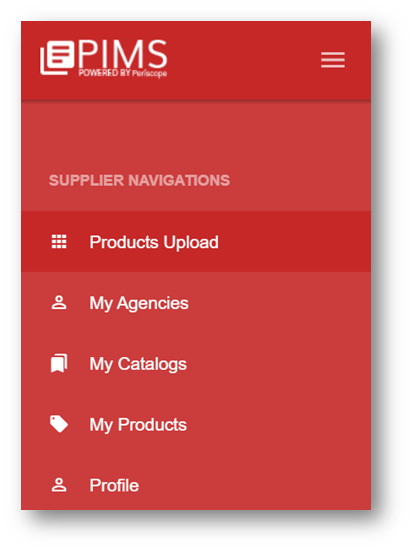Click the highlighted row's empty area right of Products Upload

click(x=294, y=242)
